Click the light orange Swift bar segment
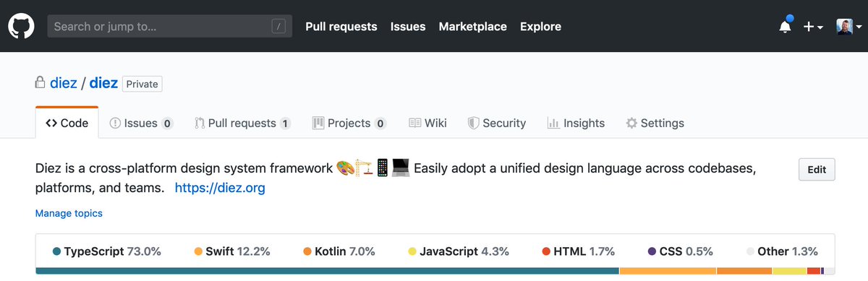Viewport: 868px width, 281px height. coord(668,271)
